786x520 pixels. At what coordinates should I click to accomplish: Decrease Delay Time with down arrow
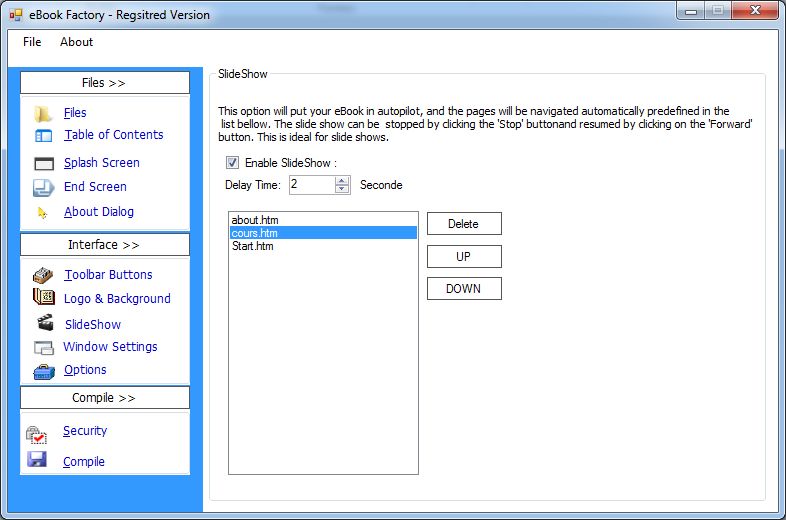pos(342,189)
